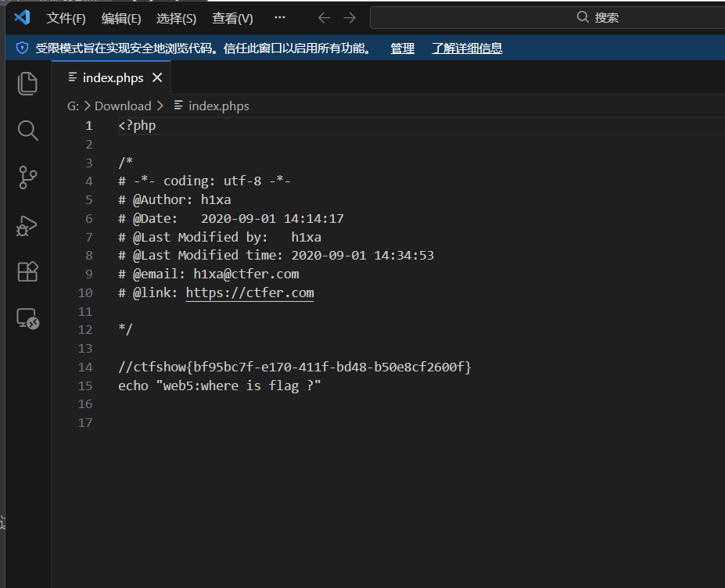The width and height of the screenshot is (725, 588).
Task: Click the restricted mode shield icon
Action: (22, 48)
